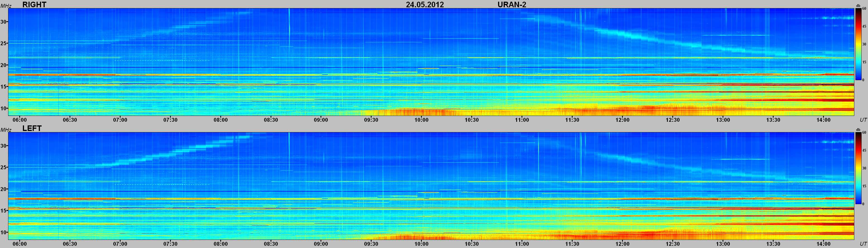This screenshot has height=248, width=868.
Task: Click 08:30 time tick under LEFT panel
Action: (x=271, y=244)
